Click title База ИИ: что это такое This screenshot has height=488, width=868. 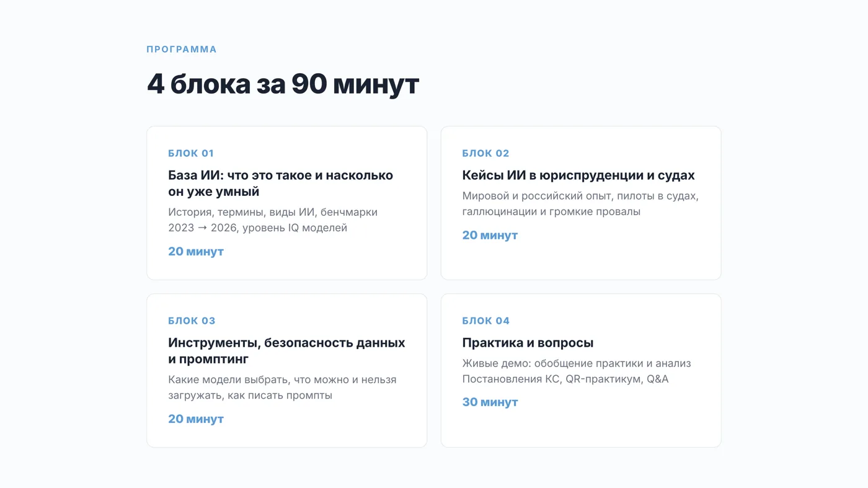point(280,183)
